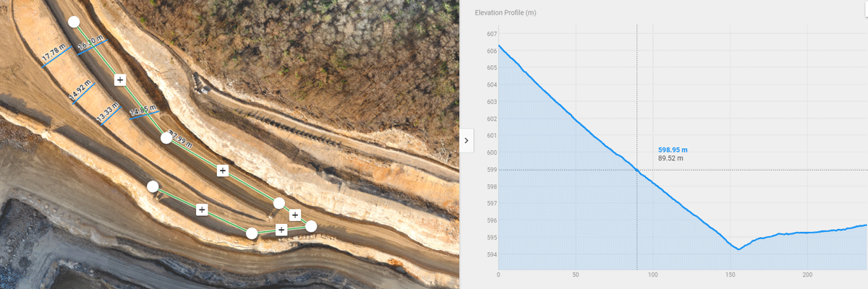This screenshot has height=289, width=868.
Task: Click the add-point plus icon on the first polyline segment
Action: tap(120, 79)
